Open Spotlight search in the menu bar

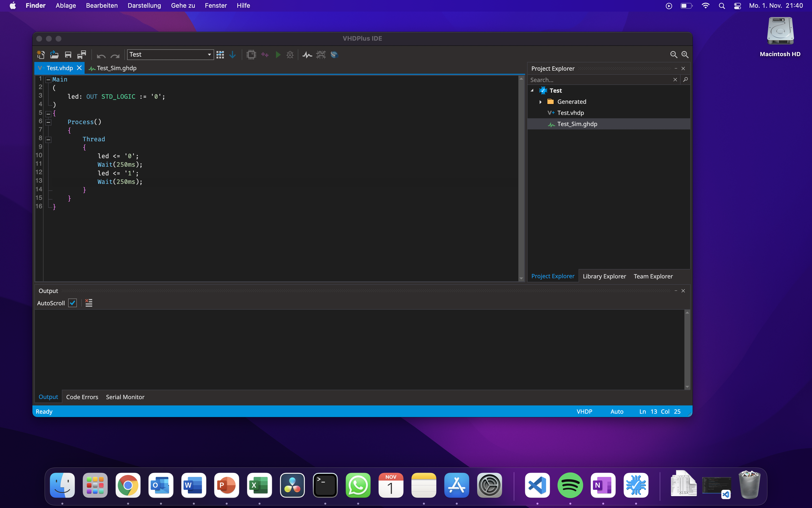click(722, 6)
